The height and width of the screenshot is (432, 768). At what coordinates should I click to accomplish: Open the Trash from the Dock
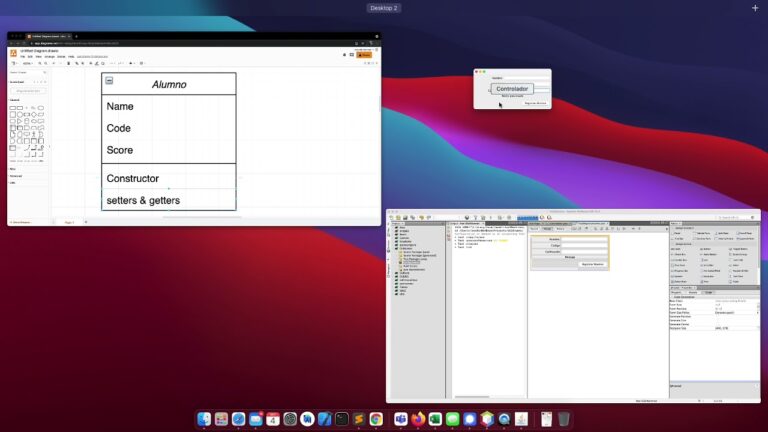[564, 419]
